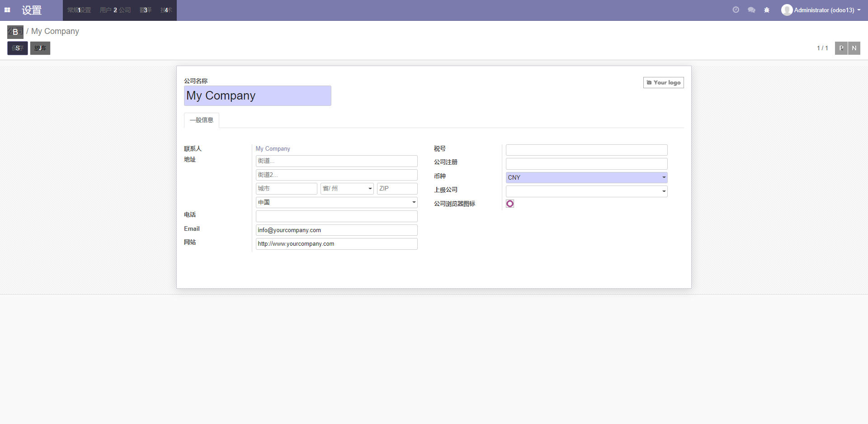868x424 pixels.
Task: Open Administrator (odoo13) user dropdown
Action: click(821, 10)
